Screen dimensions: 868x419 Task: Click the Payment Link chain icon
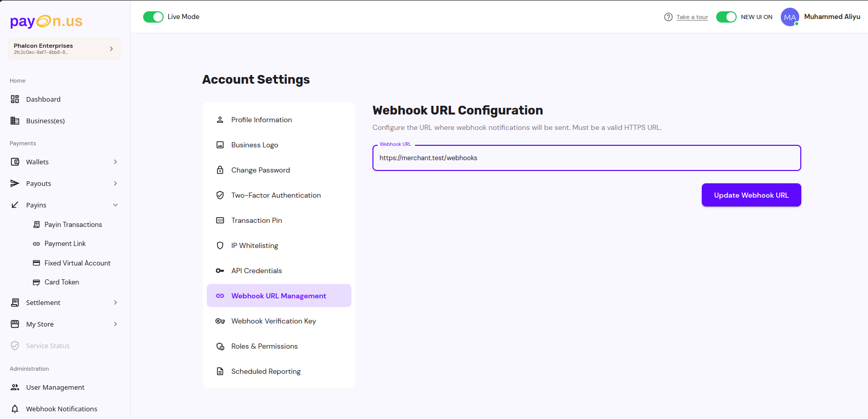pos(36,244)
